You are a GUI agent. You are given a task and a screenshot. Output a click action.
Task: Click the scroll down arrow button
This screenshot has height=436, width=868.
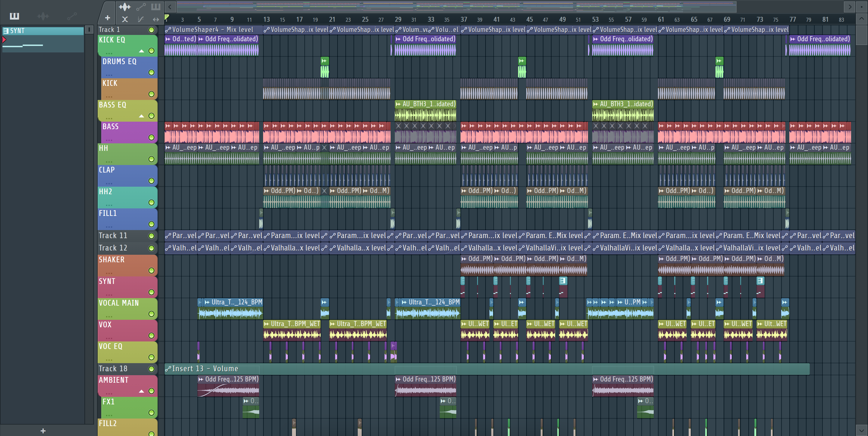(862, 430)
